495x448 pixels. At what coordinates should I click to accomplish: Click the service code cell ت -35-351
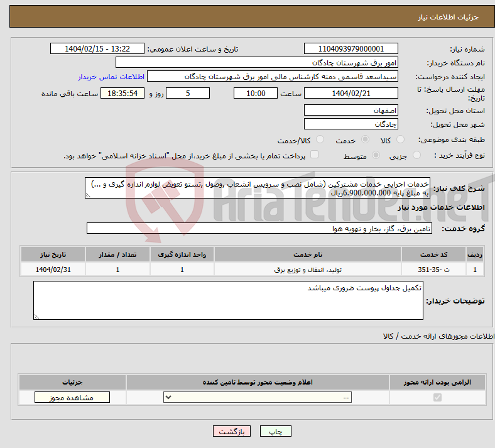point(434,270)
